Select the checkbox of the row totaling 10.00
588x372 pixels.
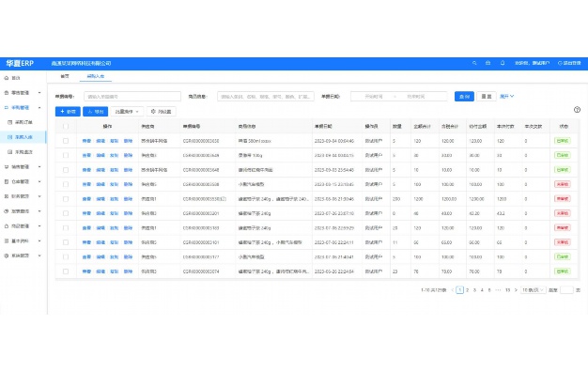tap(66, 170)
